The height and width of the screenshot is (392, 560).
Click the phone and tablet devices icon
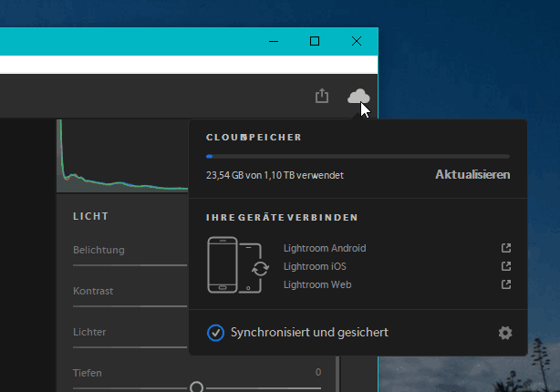[238, 266]
